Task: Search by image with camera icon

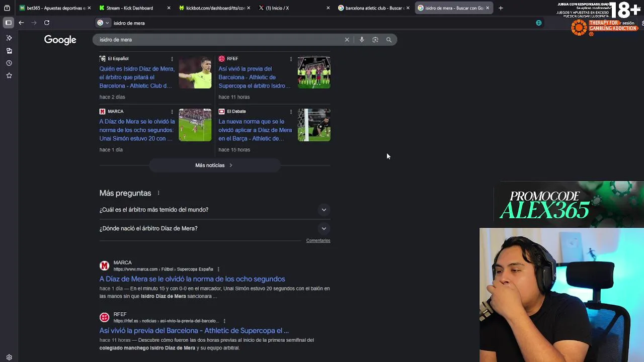Action: [x=375, y=40]
